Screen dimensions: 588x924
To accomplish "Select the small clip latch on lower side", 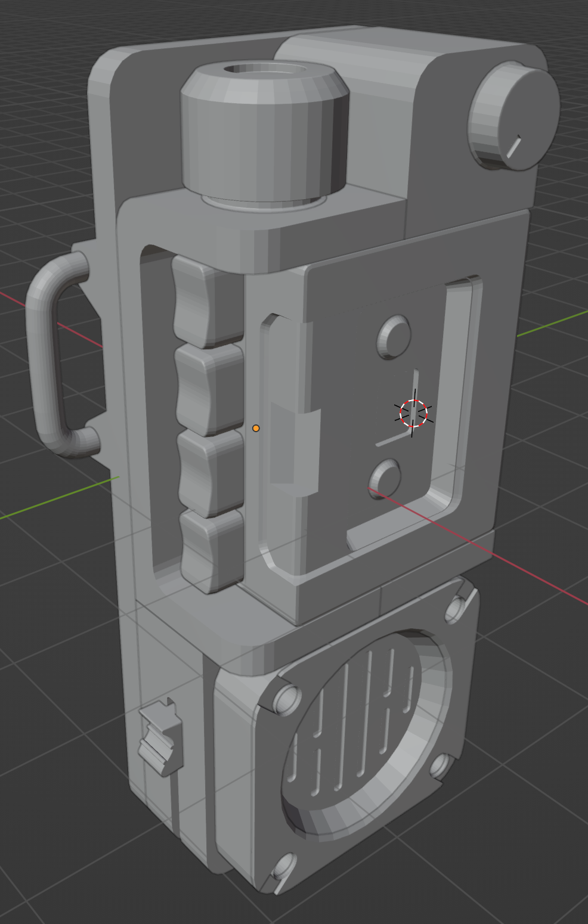I will (x=161, y=737).
